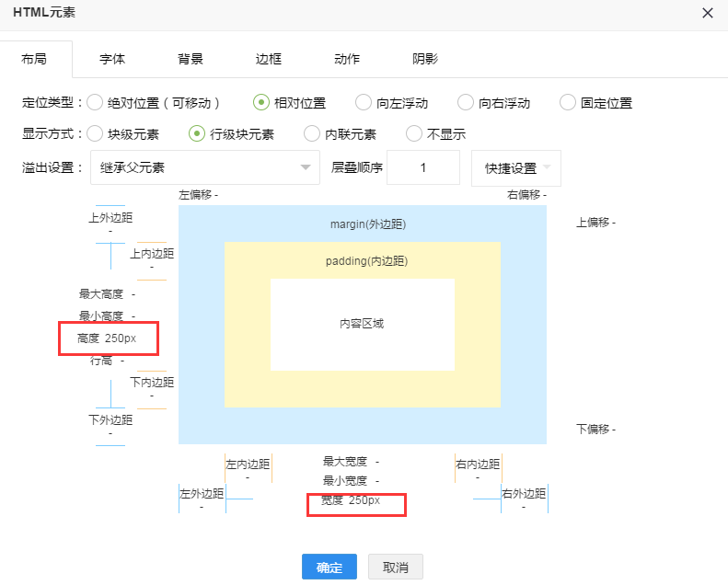Click the 确定 button

click(329, 568)
